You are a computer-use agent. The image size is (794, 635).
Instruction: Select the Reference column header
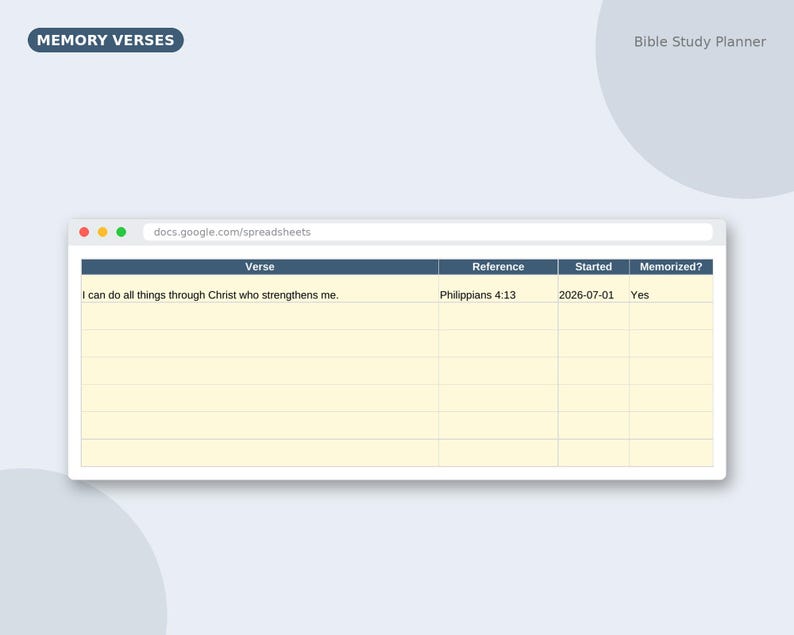[498, 267]
